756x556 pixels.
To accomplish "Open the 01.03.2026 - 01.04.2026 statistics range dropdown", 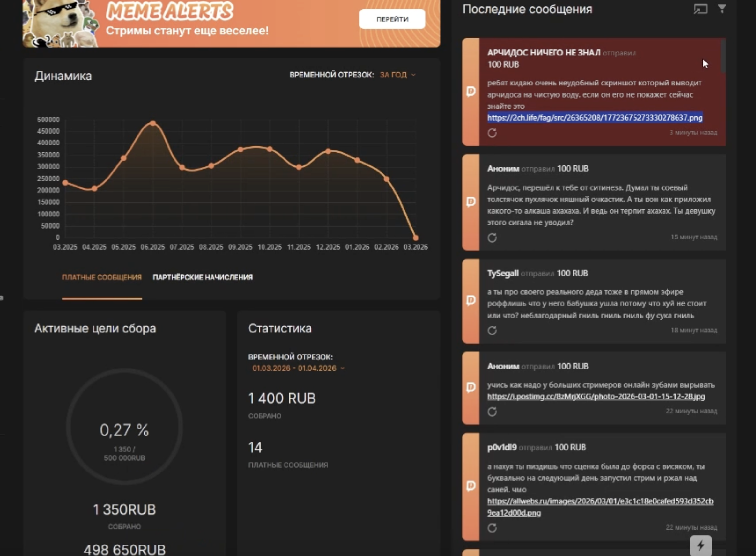I will click(x=298, y=368).
